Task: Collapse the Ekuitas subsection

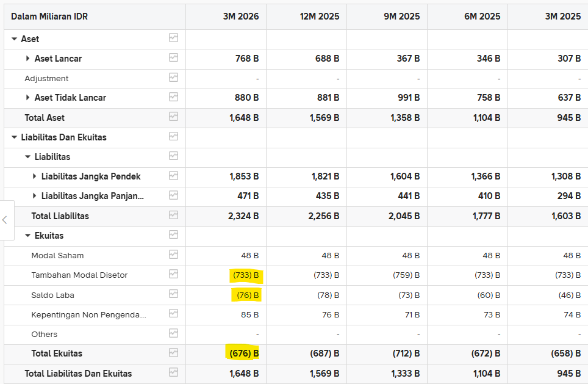Action: click(x=27, y=236)
